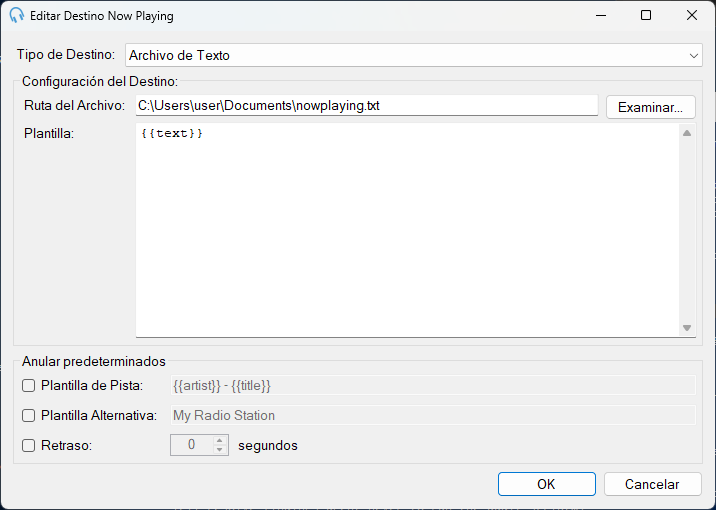716x510 pixels.
Task: Click the {{artist}} - {{title}} track template field
Action: click(433, 386)
